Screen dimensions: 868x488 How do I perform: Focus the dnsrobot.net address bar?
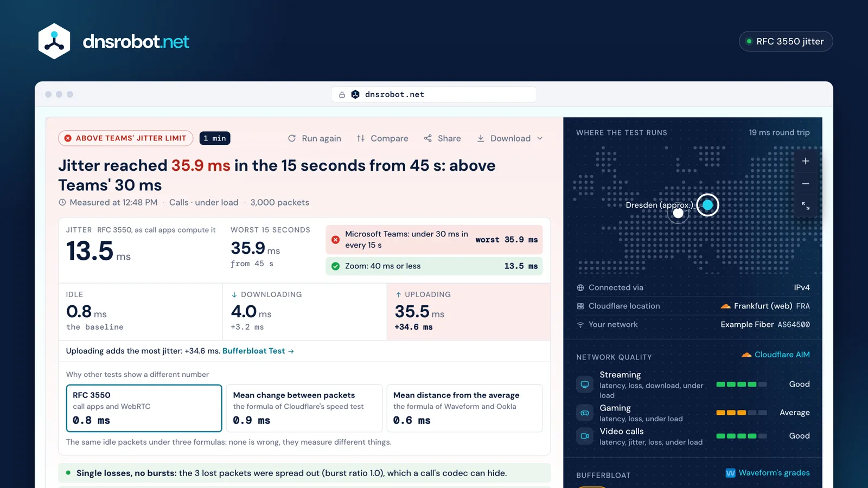(434, 94)
